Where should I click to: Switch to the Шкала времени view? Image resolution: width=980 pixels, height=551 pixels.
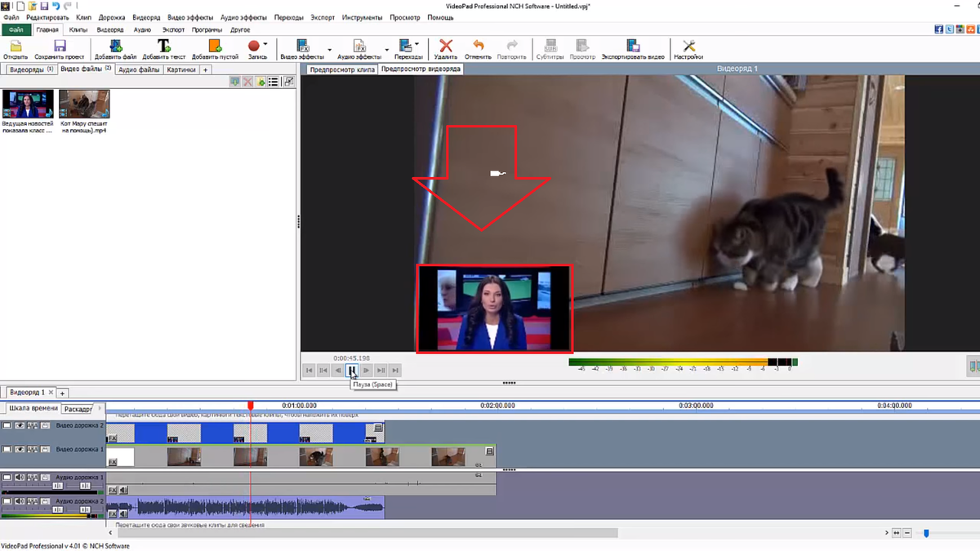(x=33, y=408)
